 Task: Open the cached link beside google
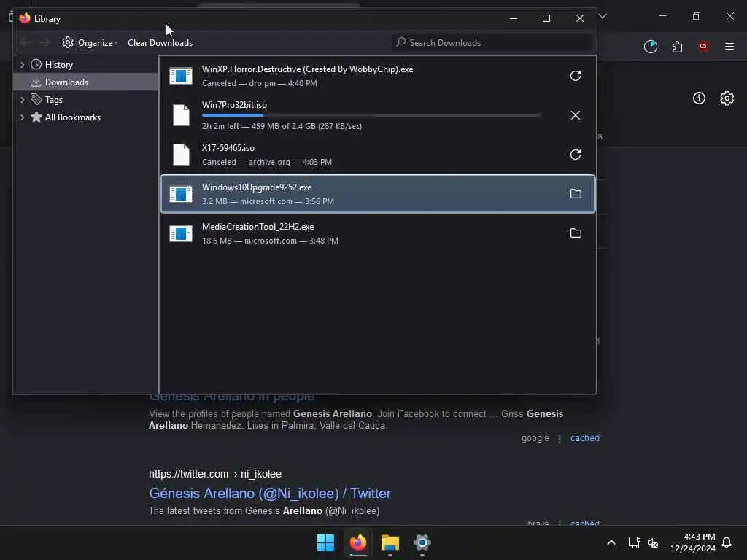585,438
